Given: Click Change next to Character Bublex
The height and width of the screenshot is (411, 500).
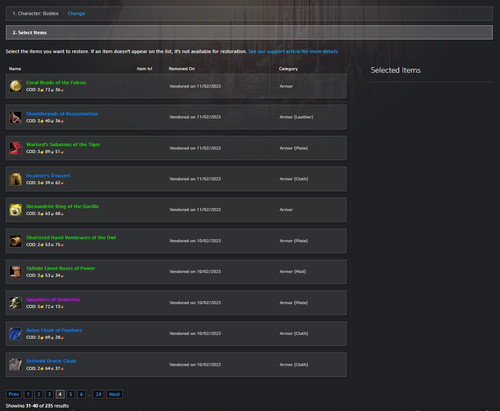Looking at the screenshot, I should tap(76, 13).
